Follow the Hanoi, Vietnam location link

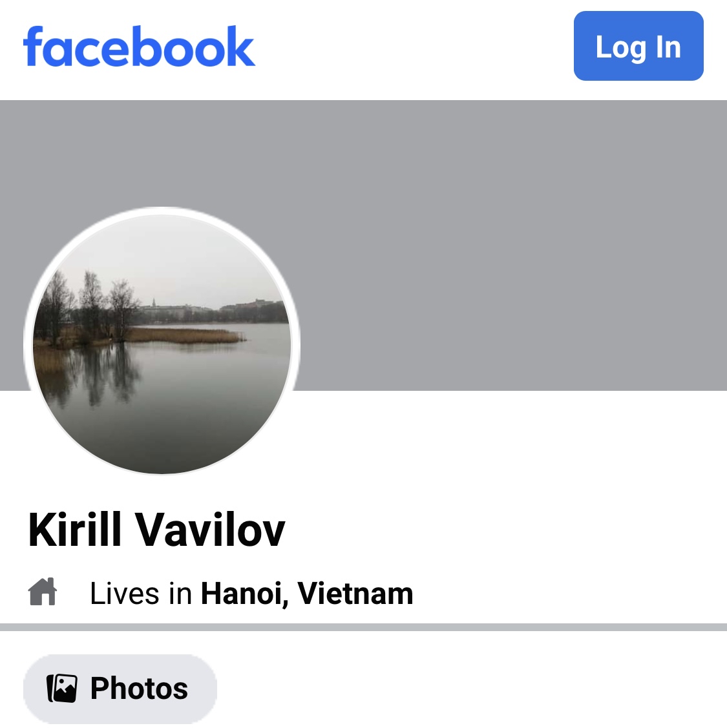tap(306, 594)
